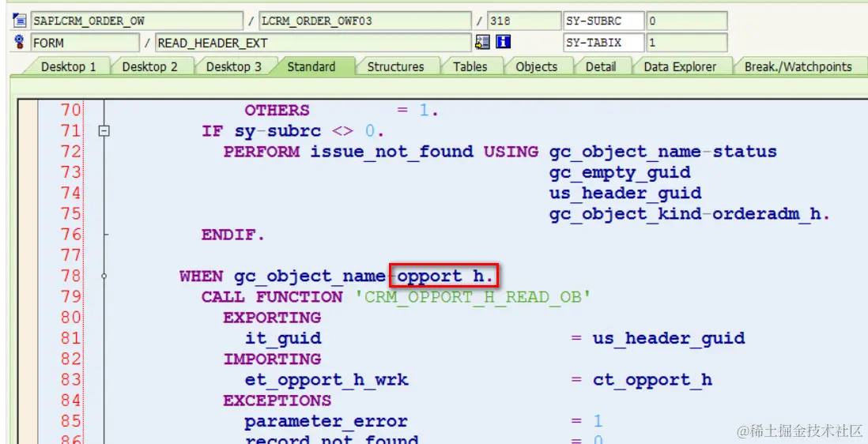Open the Tables tab
Screen dimensions: 868x444
point(470,67)
